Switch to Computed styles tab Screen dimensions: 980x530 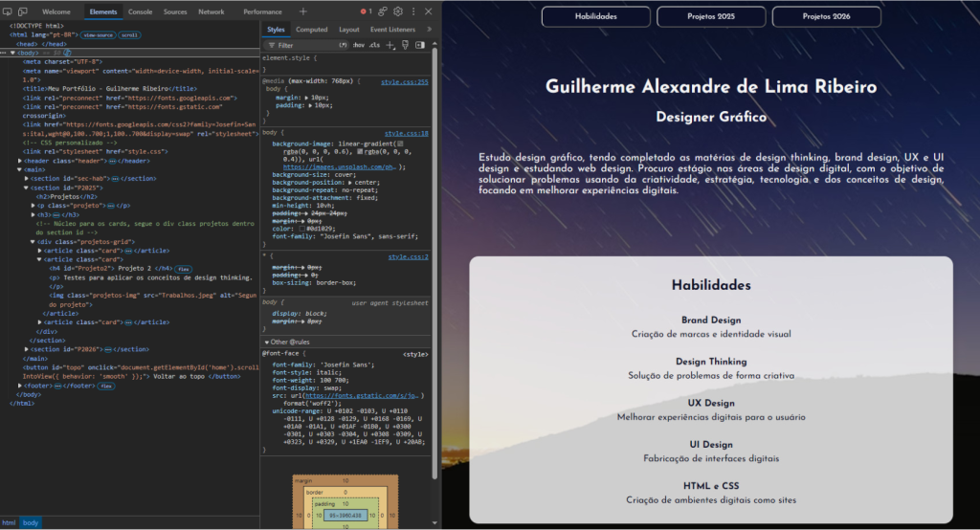coord(311,30)
